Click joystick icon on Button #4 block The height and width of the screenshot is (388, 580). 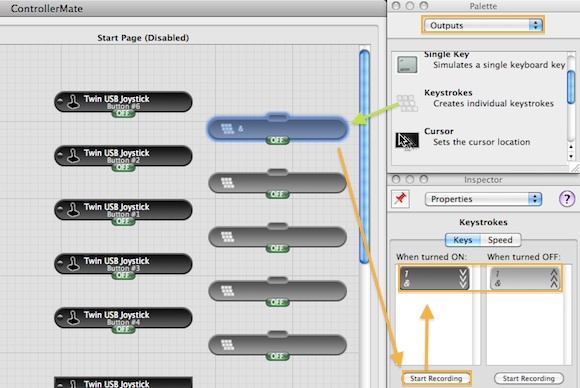click(x=74, y=318)
